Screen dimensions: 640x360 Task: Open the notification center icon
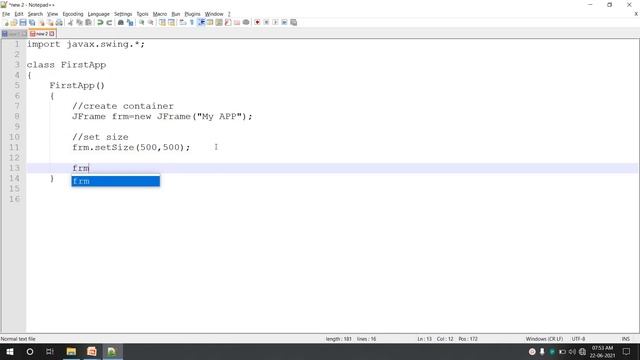pyautogui.click(x=626, y=351)
